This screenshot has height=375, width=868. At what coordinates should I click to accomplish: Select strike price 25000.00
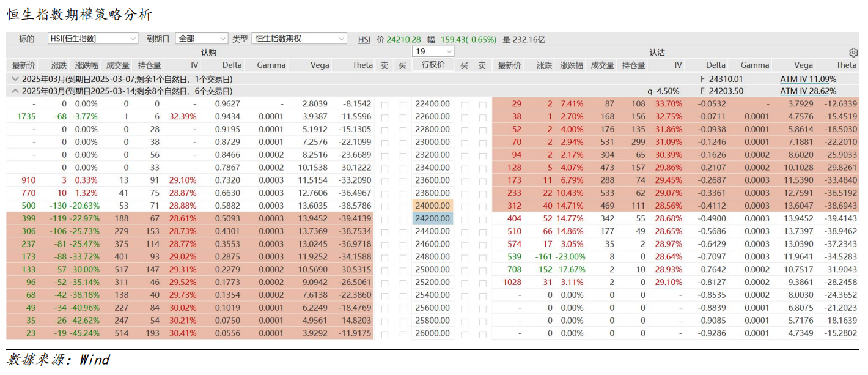[x=433, y=270]
